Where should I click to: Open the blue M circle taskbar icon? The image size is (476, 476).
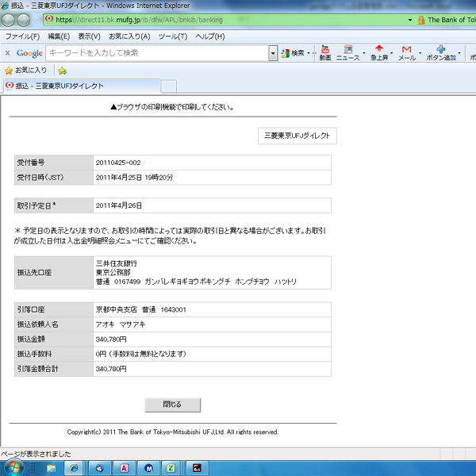(x=148, y=468)
